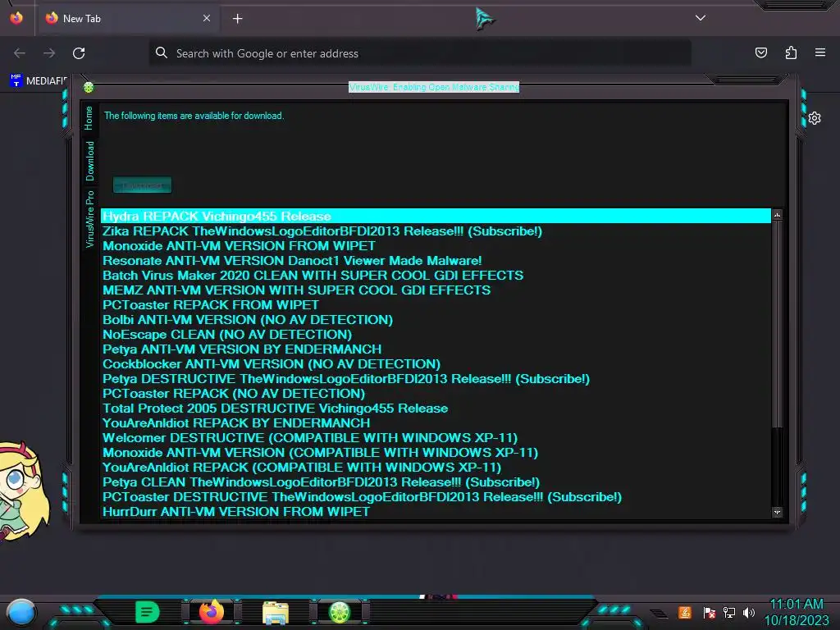This screenshot has width=840, height=630.
Task: Click the orange Java tray icon
Action: click(x=685, y=612)
